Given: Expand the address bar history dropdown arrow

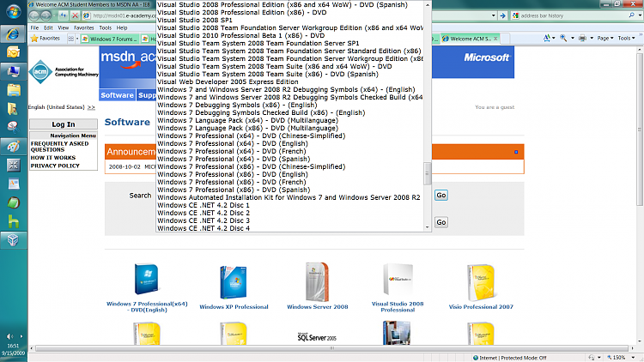Looking at the screenshot, I should [x=493, y=15].
